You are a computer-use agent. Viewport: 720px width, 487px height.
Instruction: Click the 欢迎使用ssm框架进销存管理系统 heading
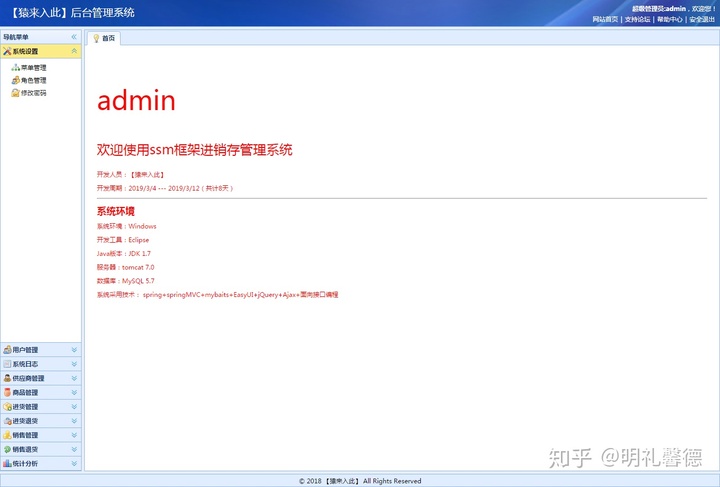(195, 150)
